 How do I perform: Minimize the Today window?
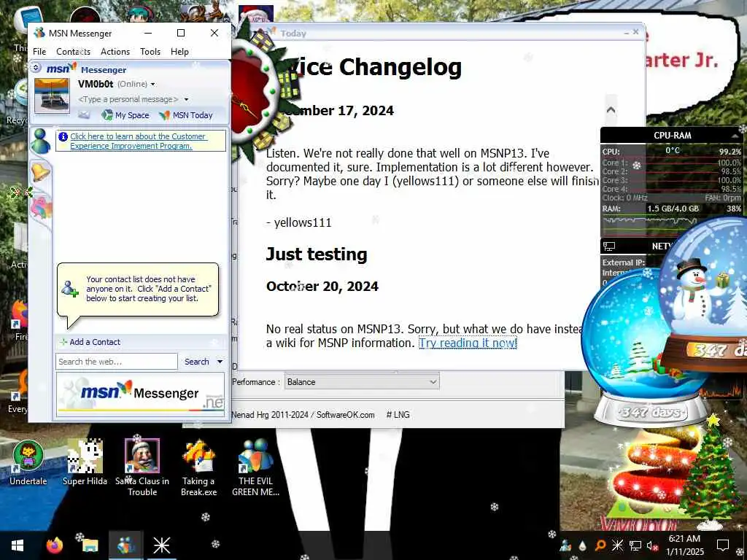[627, 33]
